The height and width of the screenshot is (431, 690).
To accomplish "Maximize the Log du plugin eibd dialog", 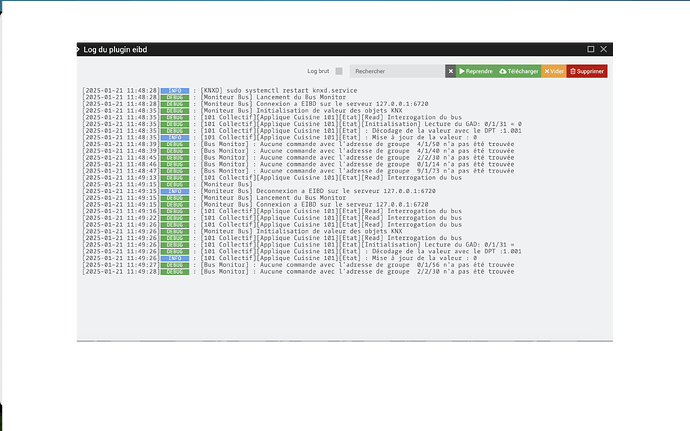I will click(591, 49).
